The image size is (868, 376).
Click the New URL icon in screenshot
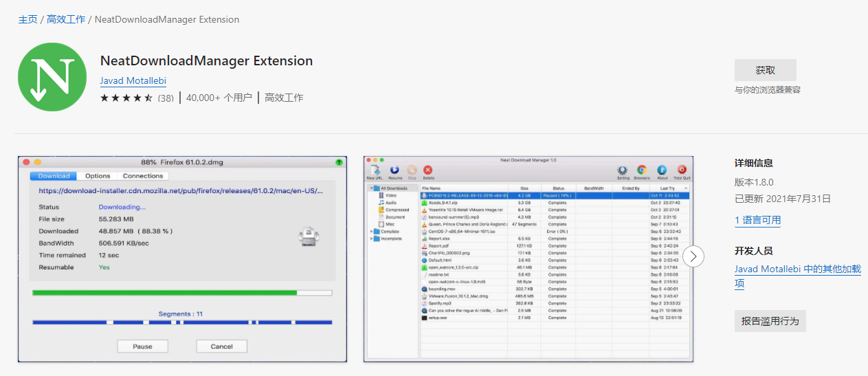[375, 170]
